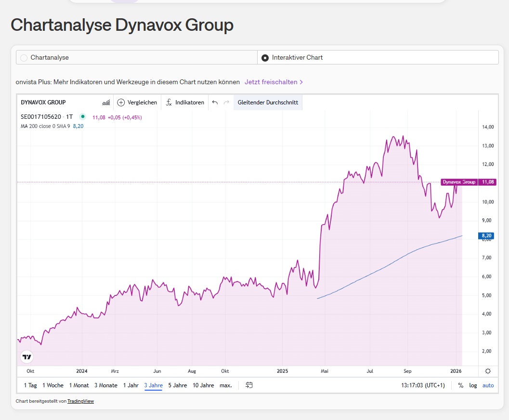Click the TradingView logo on chart
Image resolution: width=509 pixels, height=420 pixels.
[x=27, y=357]
